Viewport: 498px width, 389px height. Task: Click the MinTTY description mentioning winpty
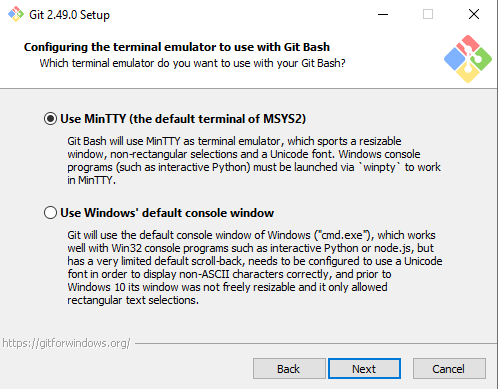[x=254, y=160]
